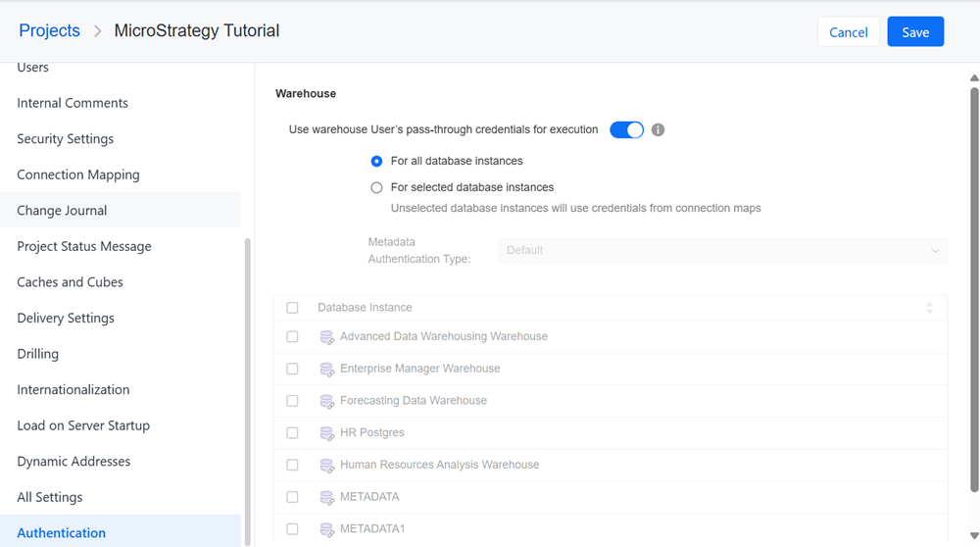Click HR Postgres row text
Screen dimensions: 980x547
pos(371,432)
